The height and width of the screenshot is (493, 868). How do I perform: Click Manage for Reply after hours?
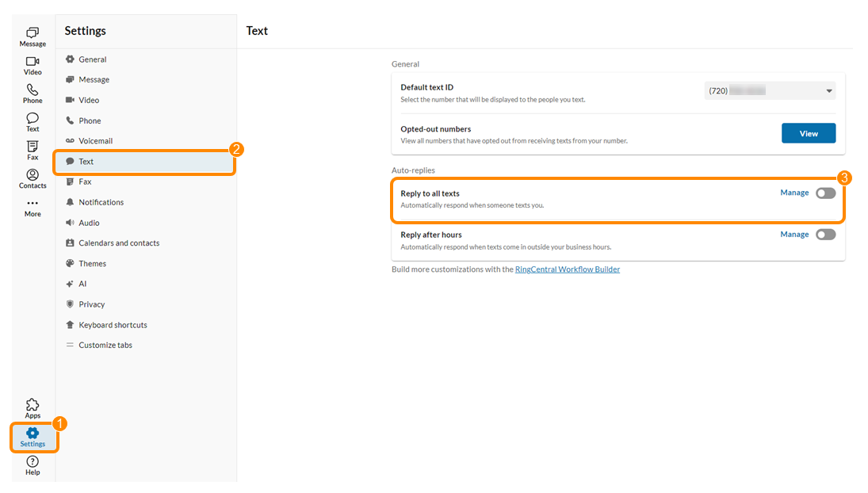click(794, 235)
